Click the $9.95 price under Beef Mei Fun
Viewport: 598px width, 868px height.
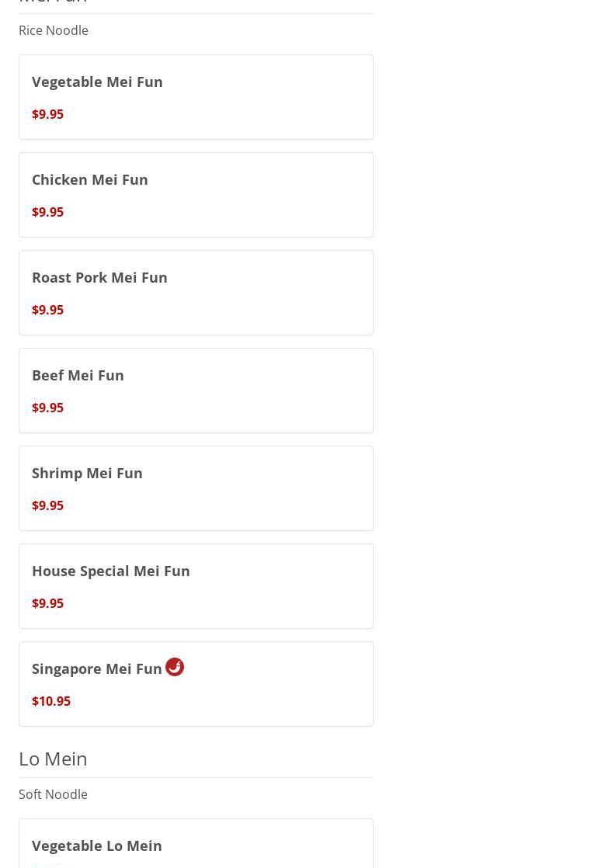pyautogui.click(x=47, y=408)
